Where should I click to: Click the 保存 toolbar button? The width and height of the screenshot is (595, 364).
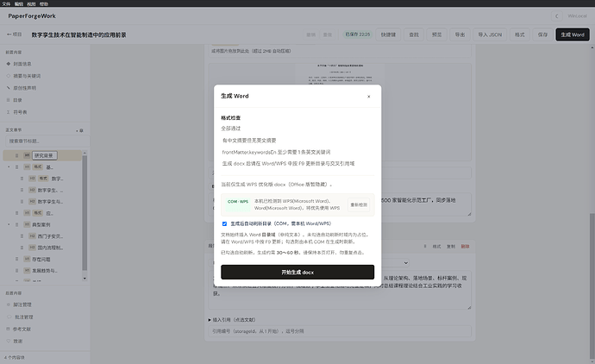coord(542,35)
